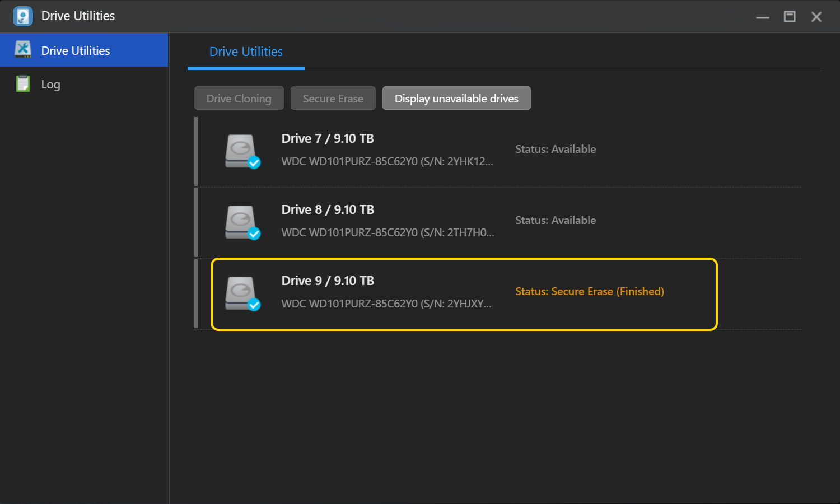Select Drive Utilities in the sidebar
Screen dimensions: 840x504
(84, 50)
